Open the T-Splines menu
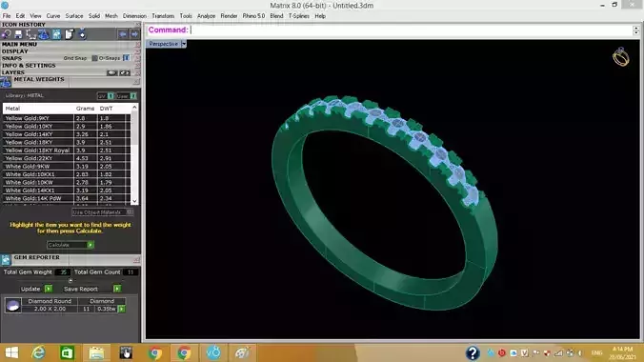This screenshot has width=644, height=362. click(298, 16)
